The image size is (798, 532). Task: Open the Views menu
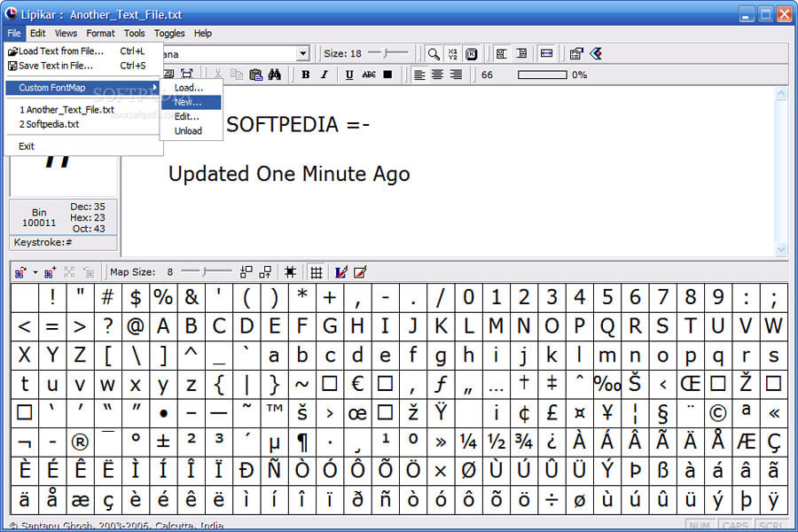click(x=66, y=33)
